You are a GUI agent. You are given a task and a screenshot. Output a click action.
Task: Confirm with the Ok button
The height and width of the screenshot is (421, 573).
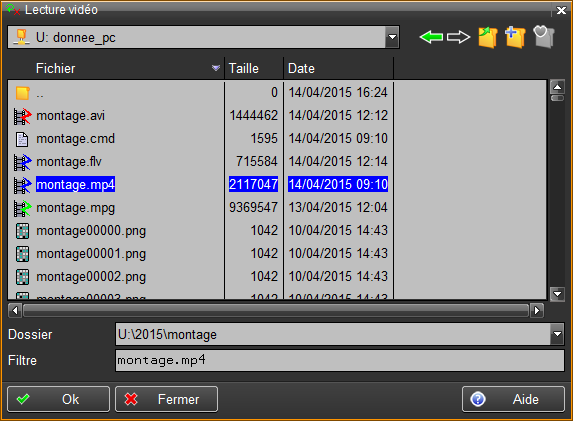pos(58,399)
